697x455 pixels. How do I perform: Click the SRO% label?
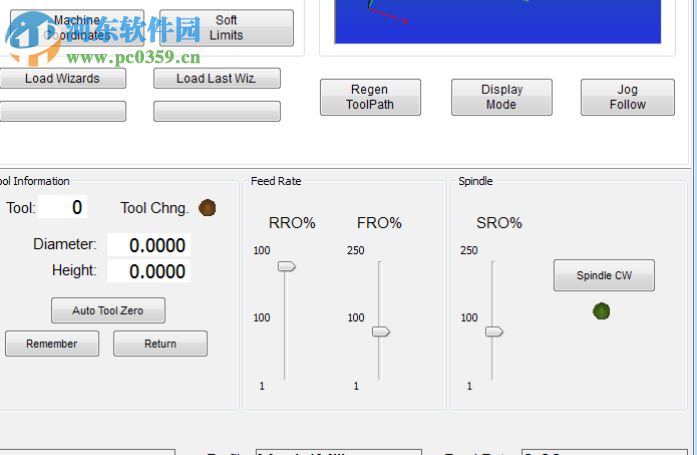click(x=499, y=223)
